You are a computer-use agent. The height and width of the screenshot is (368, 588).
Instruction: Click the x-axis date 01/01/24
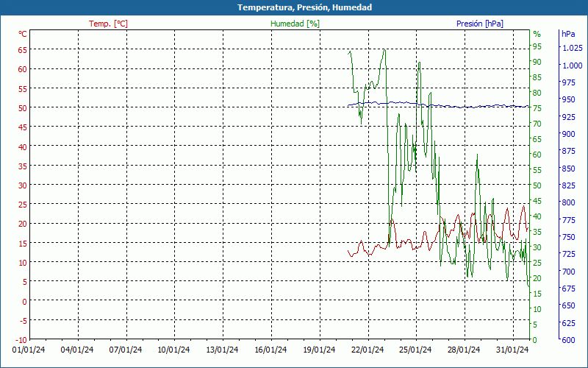(29, 350)
